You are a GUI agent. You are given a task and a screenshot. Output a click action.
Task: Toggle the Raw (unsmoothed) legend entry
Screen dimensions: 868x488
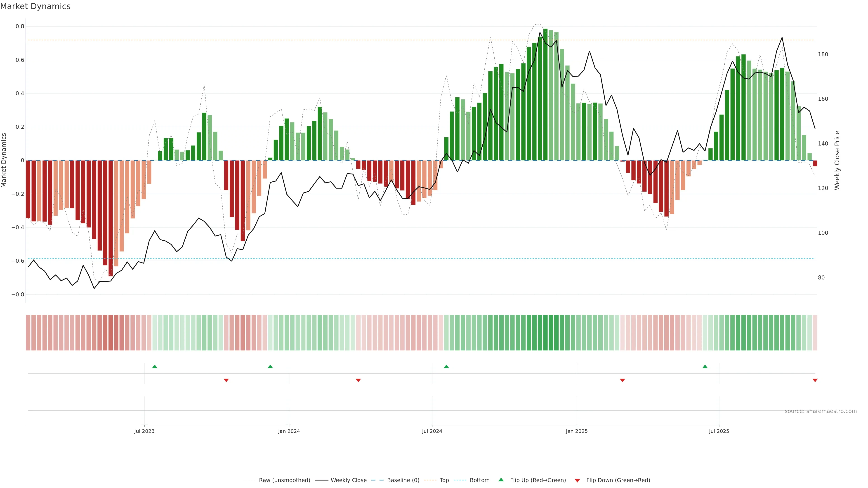tap(284, 480)
